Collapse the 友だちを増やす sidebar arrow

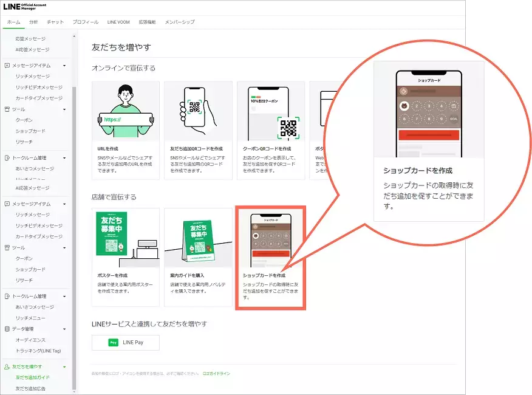(x=64, y=367)
